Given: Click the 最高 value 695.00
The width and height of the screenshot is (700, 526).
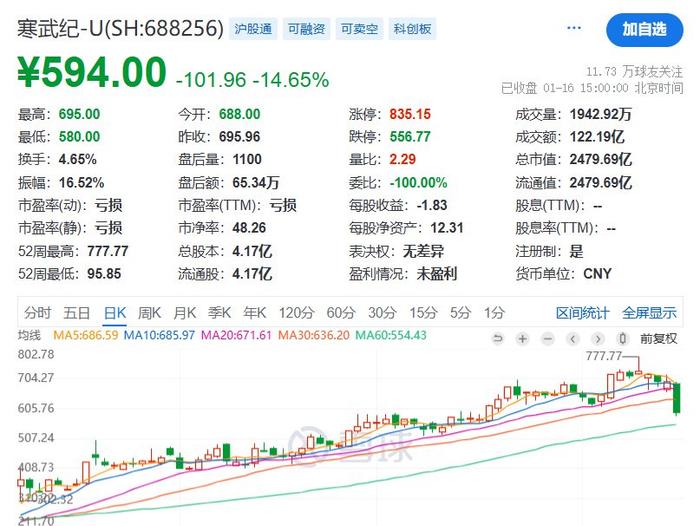Looking at the screenshot, I should click(79, 114).
